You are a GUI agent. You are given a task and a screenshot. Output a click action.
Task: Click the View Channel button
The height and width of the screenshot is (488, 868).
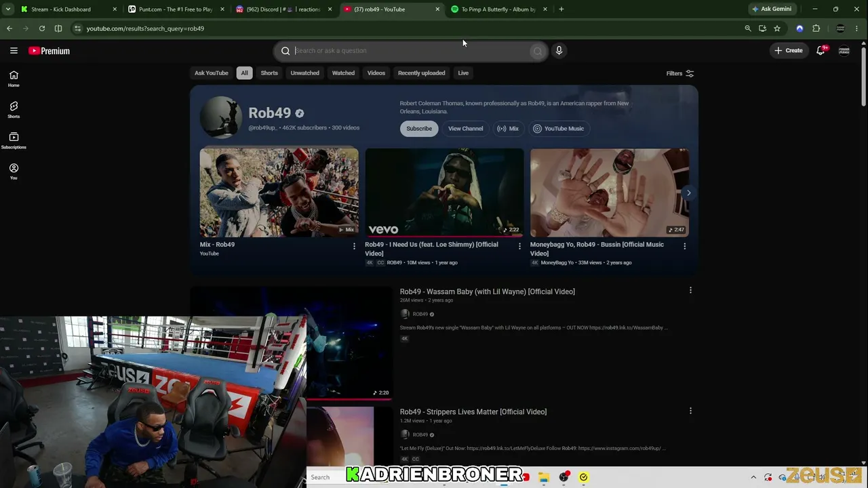[x=466, y=129]
